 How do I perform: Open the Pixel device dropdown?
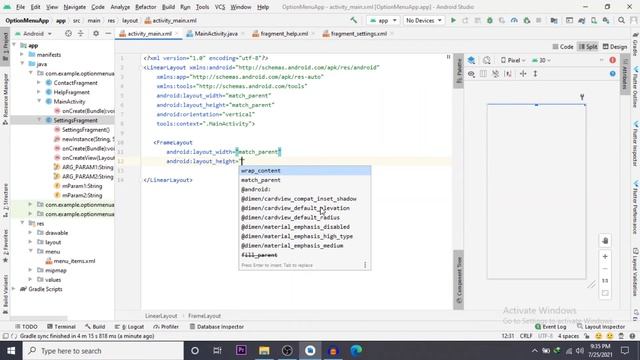pos(513,60)
